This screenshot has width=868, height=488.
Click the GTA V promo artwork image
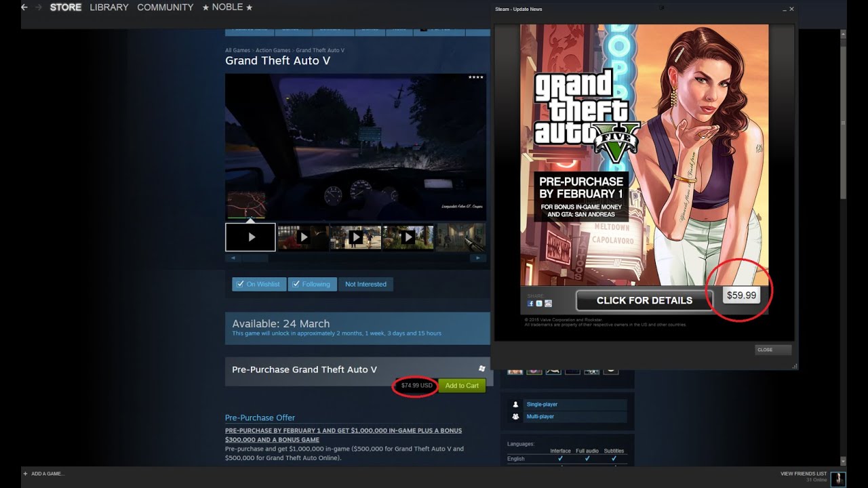click(644, 155)
